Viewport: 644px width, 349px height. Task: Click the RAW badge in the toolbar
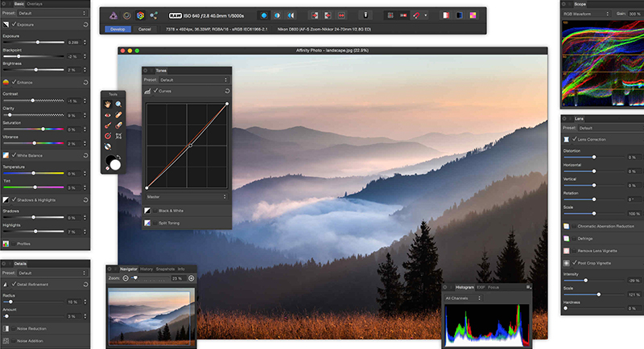point(175,15)
